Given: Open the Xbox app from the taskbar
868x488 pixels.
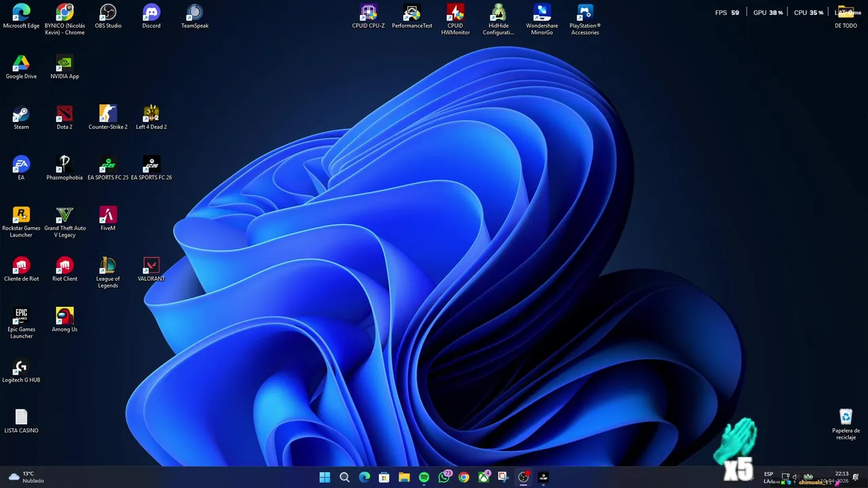Looking at the screenshot, I should tap(484, 477).
